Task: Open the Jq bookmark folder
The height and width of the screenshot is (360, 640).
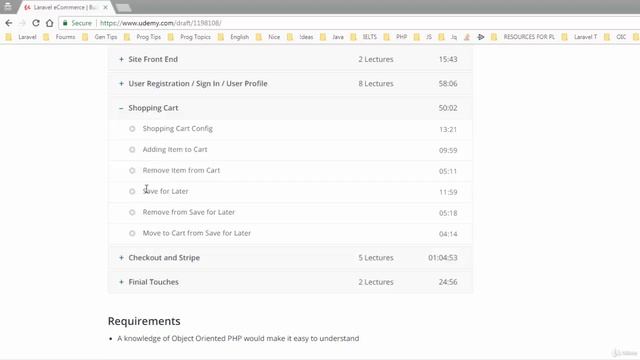Action: (448, 37)
